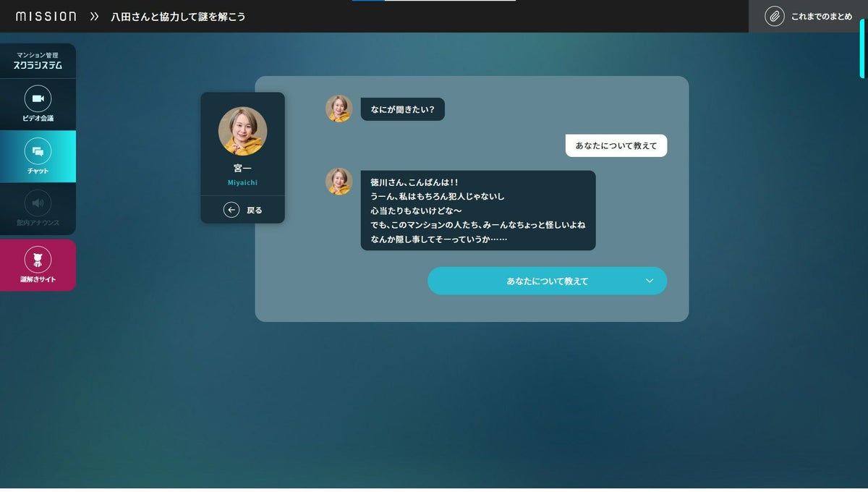Click Miyaichi's large profile photo

point(242,132)
